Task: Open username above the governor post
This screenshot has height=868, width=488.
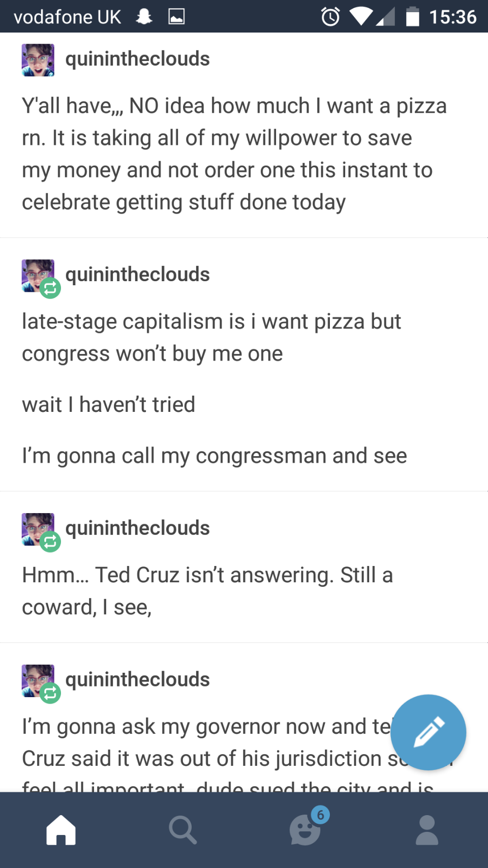Action: [137, 680]
